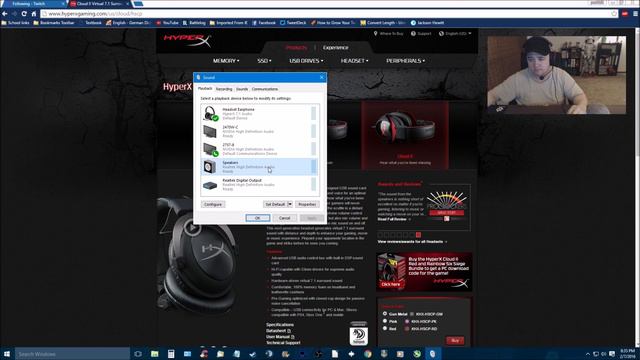Screen dimensions: 640x360
Task: Click the red Cloud II headset thumbnail
Action: point(404,135)
